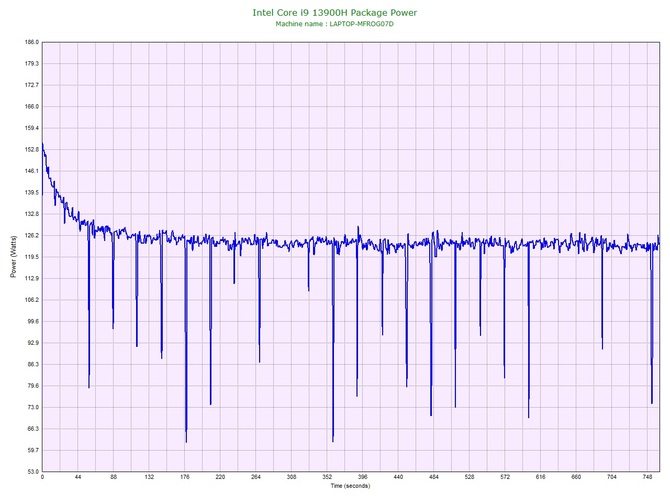Select the 152.8 power axis tick label
Image resolution: width=670 pixels, height=503 pixels.
click(x=32, y=150)
